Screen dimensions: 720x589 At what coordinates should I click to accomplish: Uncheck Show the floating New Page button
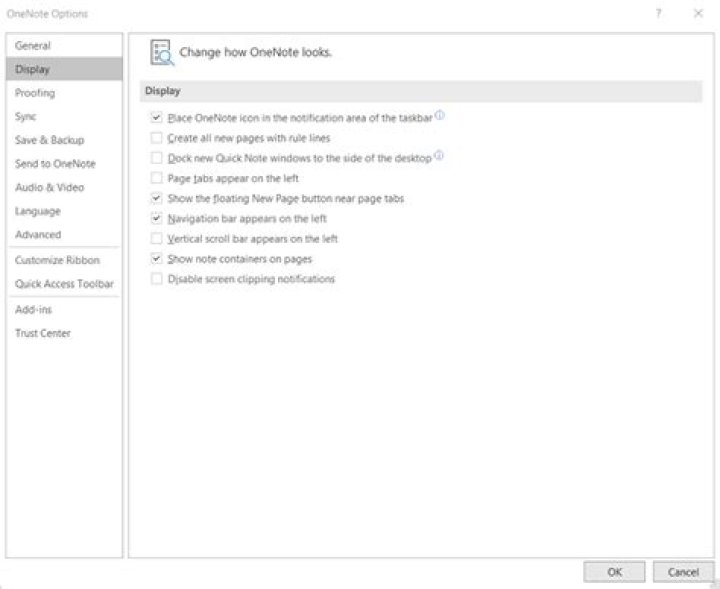[x=157, y=198]
